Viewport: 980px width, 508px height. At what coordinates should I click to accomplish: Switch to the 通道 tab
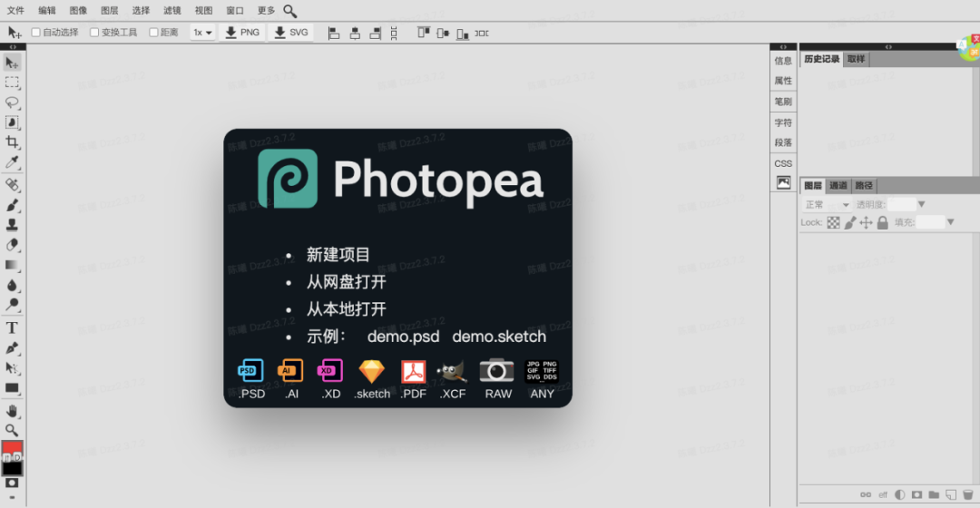click(x=838, y=186)
